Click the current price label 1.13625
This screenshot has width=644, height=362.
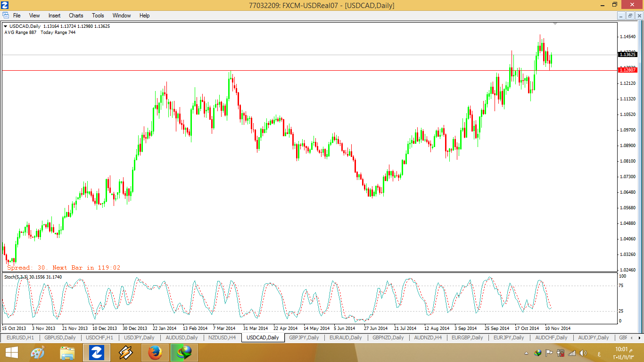[x=628, y=55]
